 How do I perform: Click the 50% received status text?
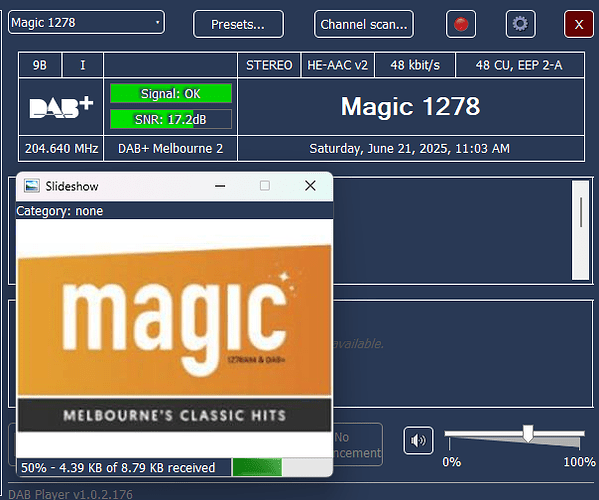pyautogui.click(x=118, y=468)
